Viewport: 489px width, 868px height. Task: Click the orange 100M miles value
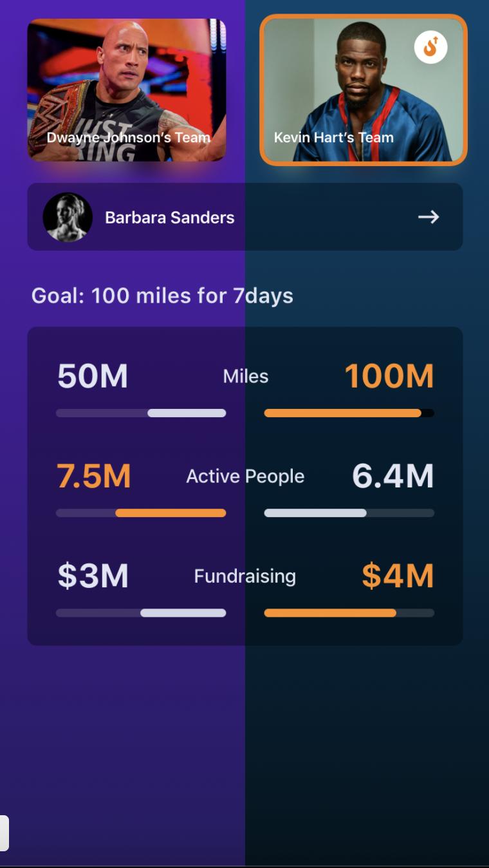coord(389,376)
